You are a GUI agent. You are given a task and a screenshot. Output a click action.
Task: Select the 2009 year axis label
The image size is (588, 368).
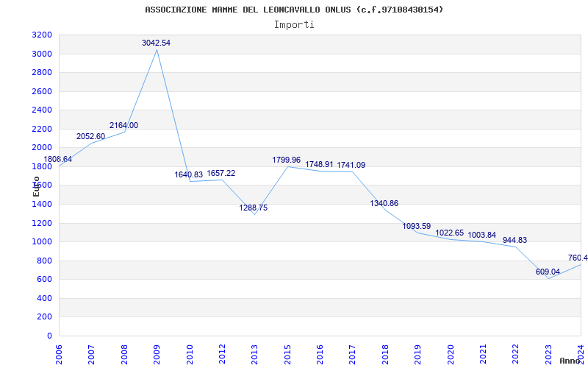(x=157, y=355)
